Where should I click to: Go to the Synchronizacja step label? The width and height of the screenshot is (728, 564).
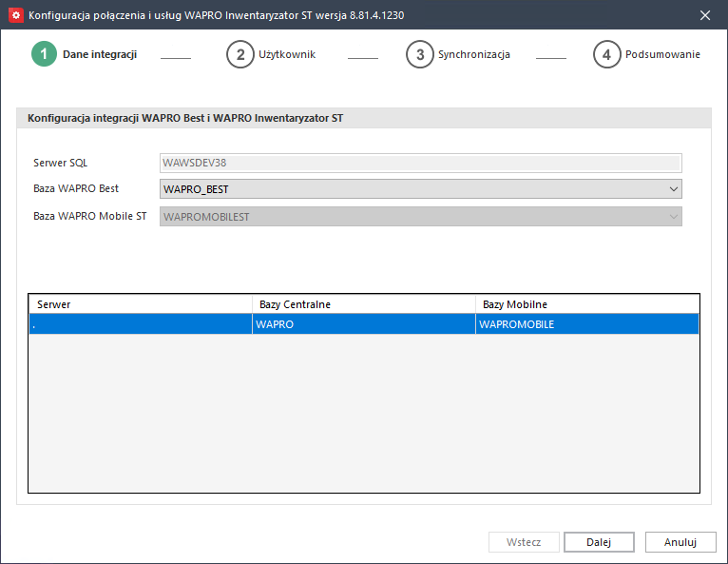(474, 54)
